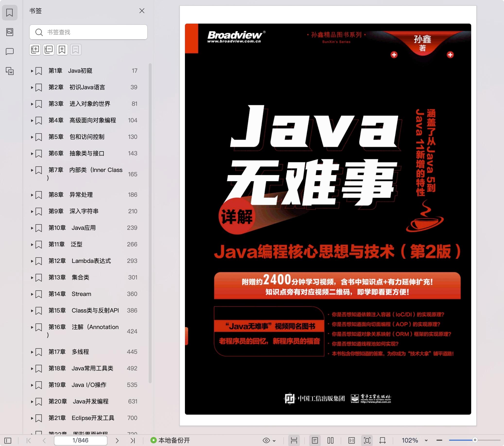Screen dimensions: 504x446
Task: Open the thumbnails panel icon in sidebar
Action: (10, 32)
